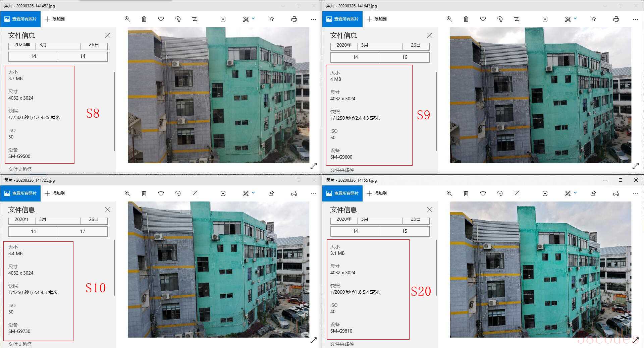Click device value SM-G9730

tap(19, 331)
